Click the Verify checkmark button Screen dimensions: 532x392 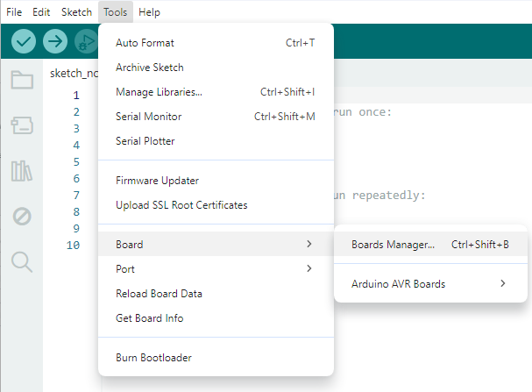(x=25, y=42)
